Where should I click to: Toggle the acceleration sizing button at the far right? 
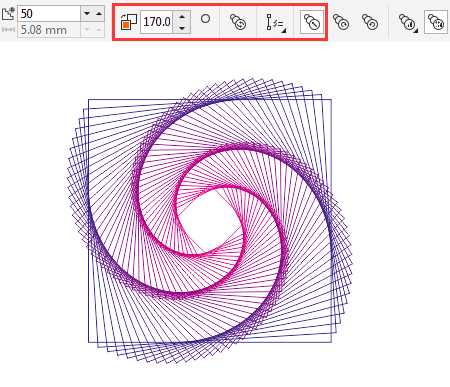[x=436, y=22]
